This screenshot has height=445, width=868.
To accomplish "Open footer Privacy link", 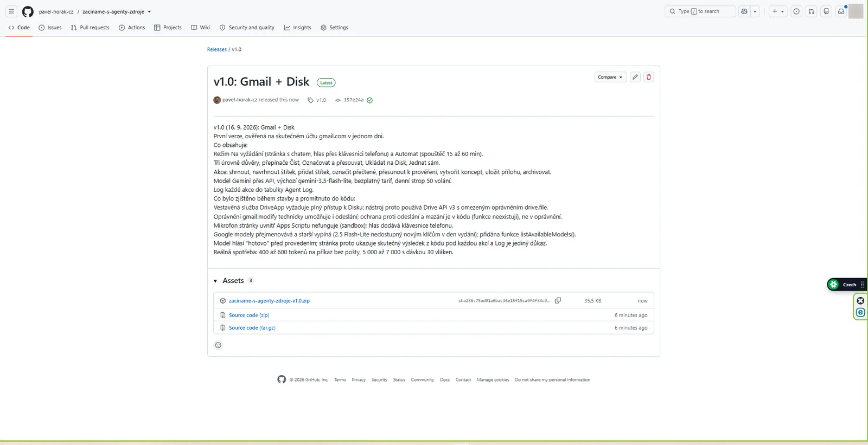I will (x=359, y=380).
